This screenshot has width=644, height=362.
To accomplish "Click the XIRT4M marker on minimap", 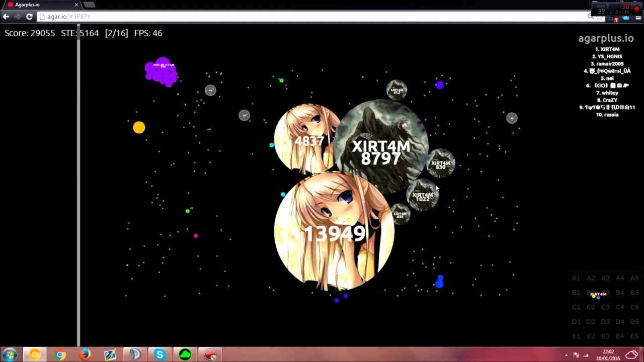I will [x=598, y=295].
